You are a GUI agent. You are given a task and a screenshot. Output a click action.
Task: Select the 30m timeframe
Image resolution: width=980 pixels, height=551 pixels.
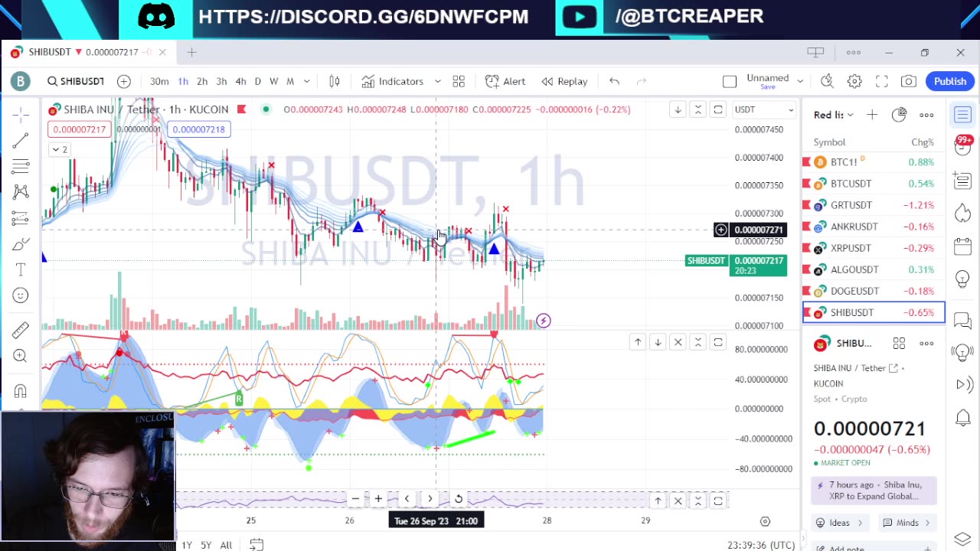click(x=159, y=81)
